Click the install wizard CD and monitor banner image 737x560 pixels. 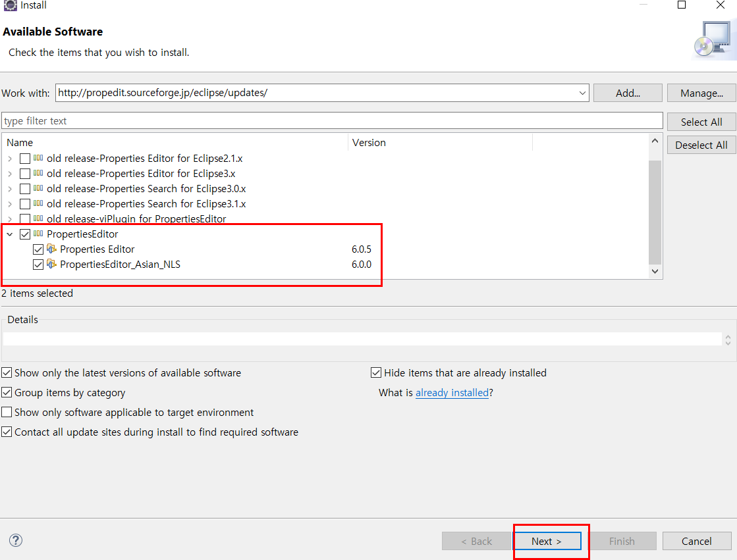point(713,40)
